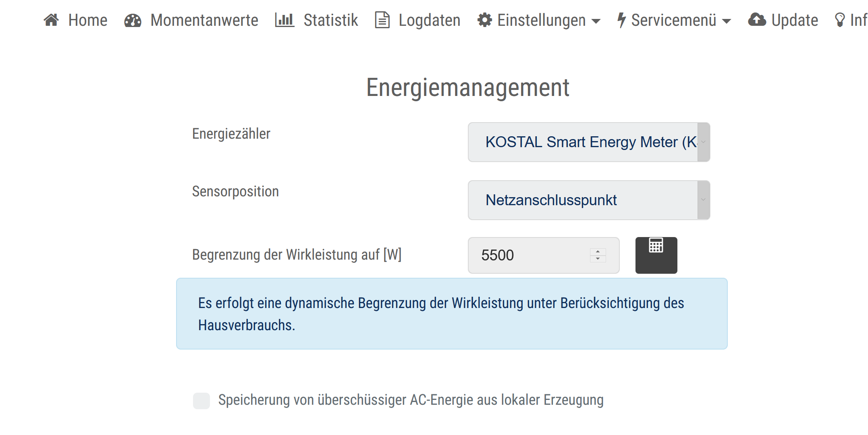Image resolution: width=868 pixels, height=435 pixels.
Task: Open the Energiezähler meter selection dropdown
Action: (589, 142)
